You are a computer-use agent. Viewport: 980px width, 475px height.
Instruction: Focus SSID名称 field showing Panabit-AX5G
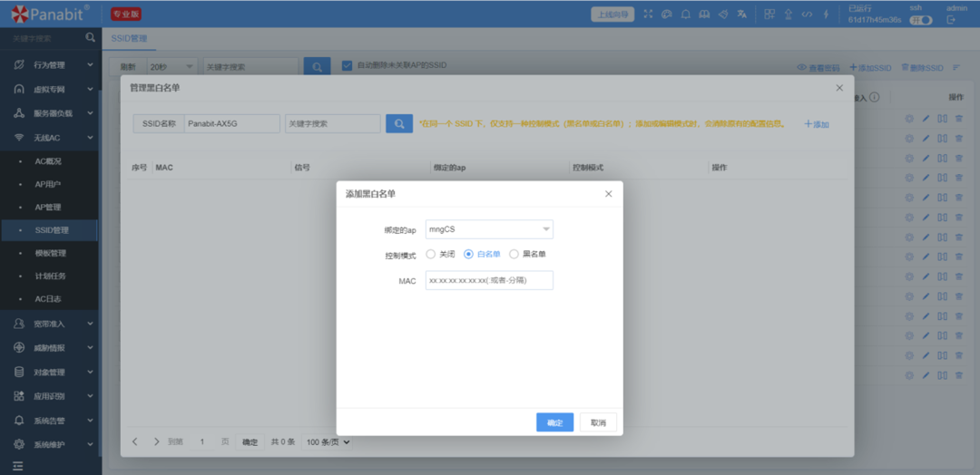(232, 123)
